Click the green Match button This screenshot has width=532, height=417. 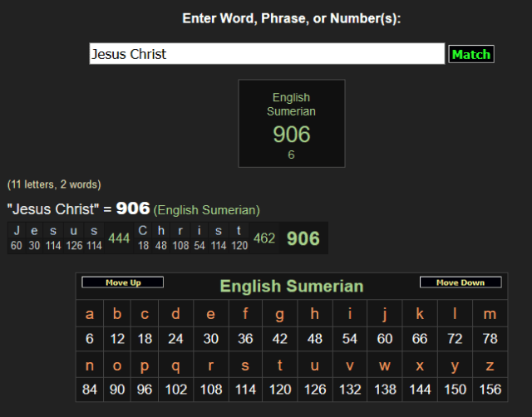coord(471,54)
